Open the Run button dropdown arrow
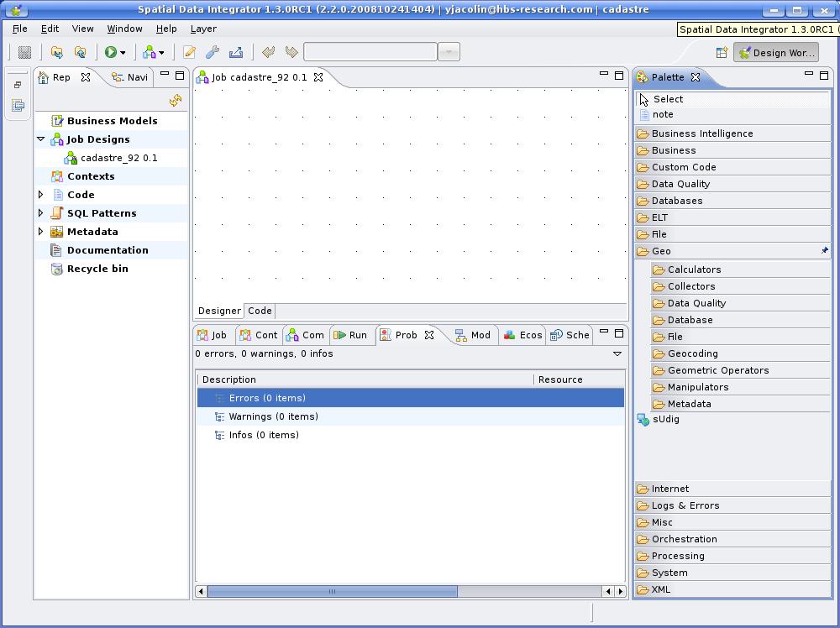This screenshot has height=628, width=840. (123, 53)
